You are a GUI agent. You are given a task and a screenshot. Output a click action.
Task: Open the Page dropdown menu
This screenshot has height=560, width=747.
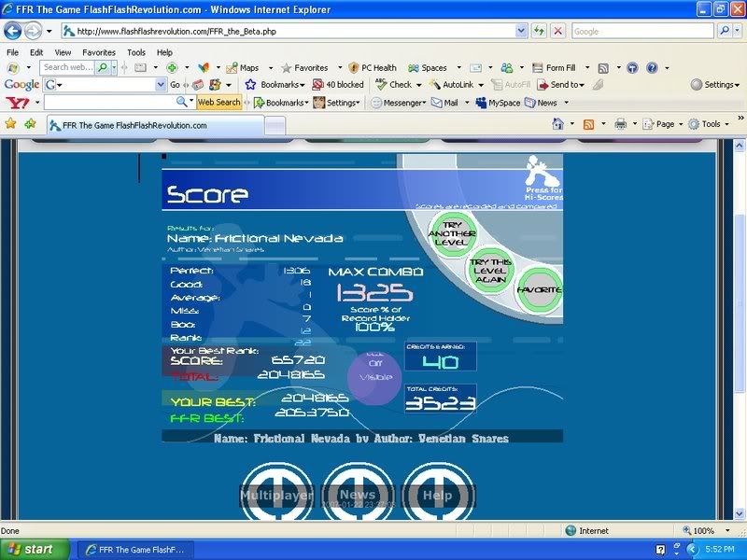pyautogui.click(x=665, y=123)
